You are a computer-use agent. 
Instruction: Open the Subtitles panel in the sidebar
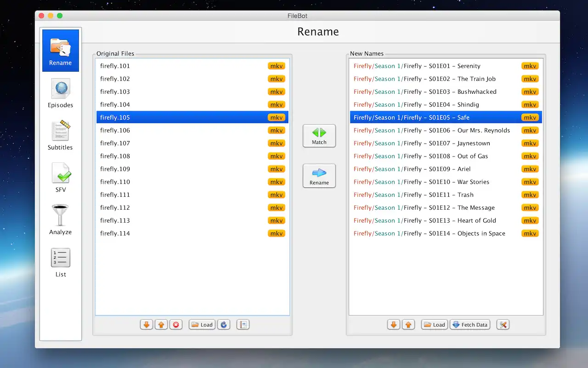point(61,136)
